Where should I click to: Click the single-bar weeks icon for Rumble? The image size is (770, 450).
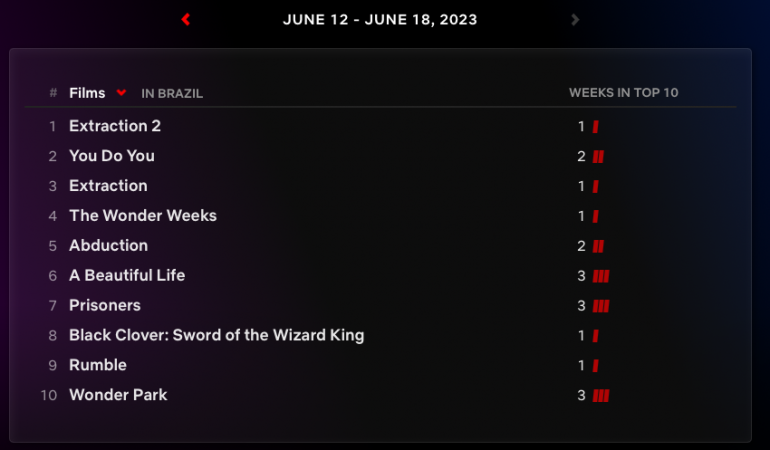(x=595, y=366)
